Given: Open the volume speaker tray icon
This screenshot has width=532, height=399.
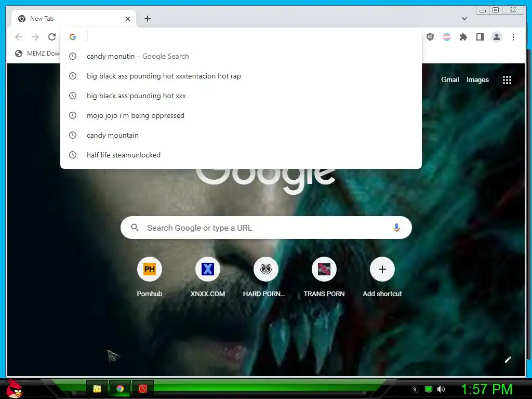Looking at the screenshot, I should [441, 389].
